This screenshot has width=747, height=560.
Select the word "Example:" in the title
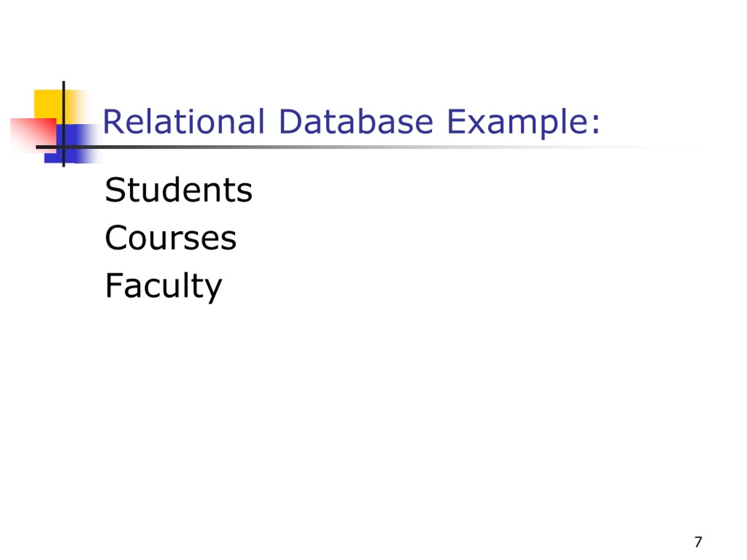point(523,123)
